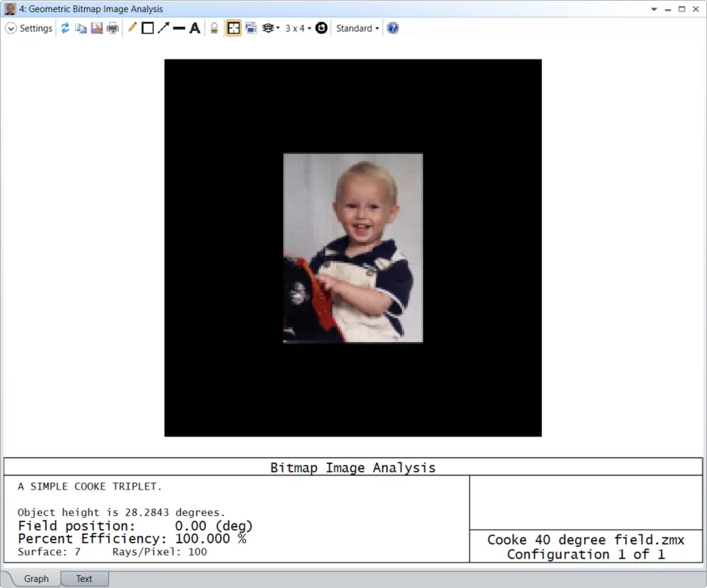Select the rectangle drawing tool

148,28
